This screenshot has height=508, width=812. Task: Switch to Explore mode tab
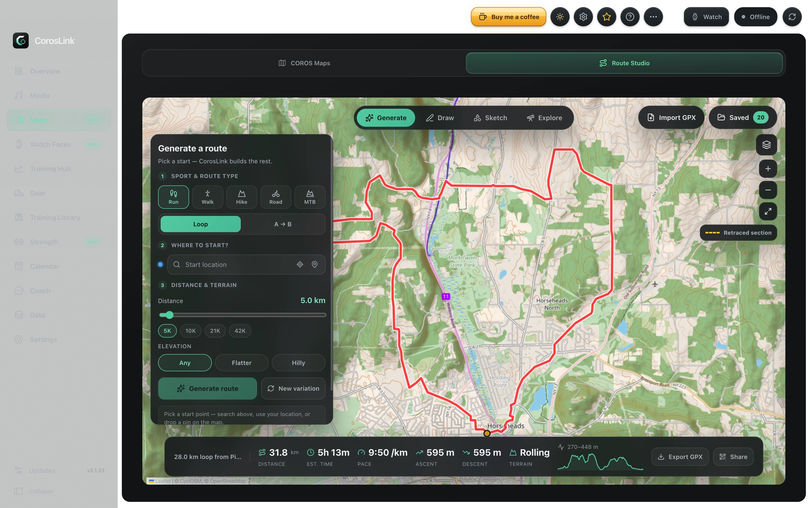[544, 118]
